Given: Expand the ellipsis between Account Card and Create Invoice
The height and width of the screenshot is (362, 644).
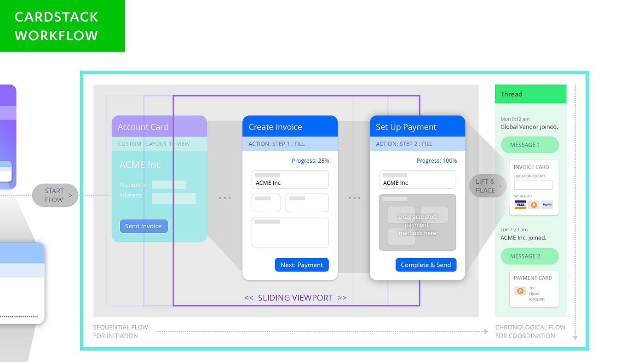Looking at the screenshot, I should click(x=225, y=198).
